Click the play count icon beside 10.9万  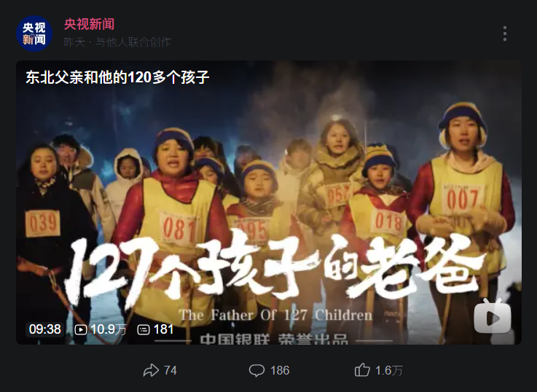click(x=81, y=329)
